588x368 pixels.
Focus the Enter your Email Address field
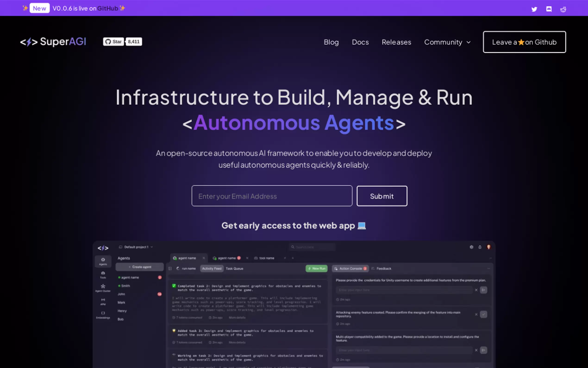pos(272,196)
